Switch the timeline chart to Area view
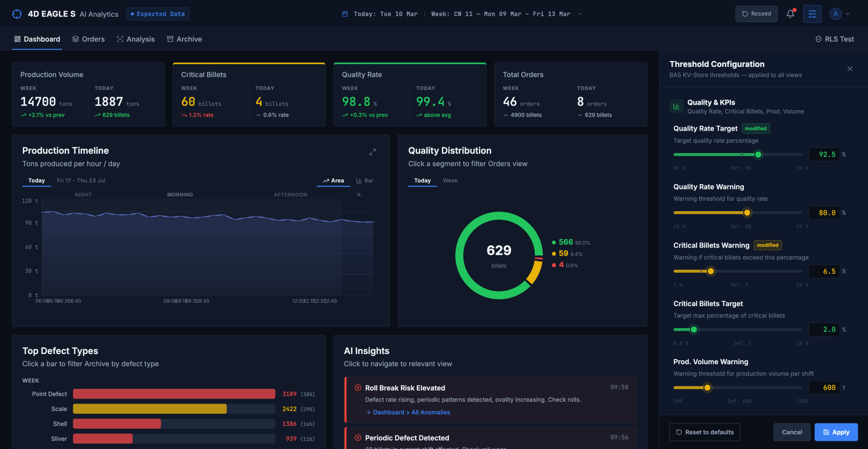The height and width of the screenshot is (449, 868). coord(333,181)
